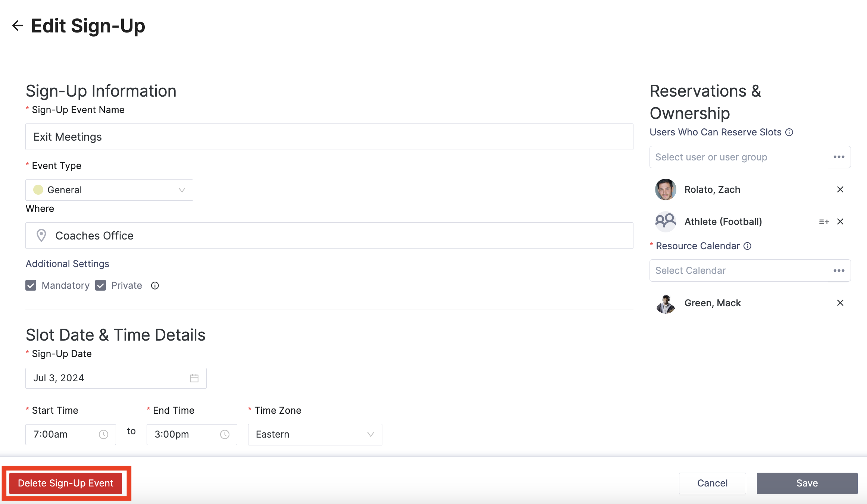
Task: Remove Rolato, Zach from reserve users
Action: (x=840, y=190)
